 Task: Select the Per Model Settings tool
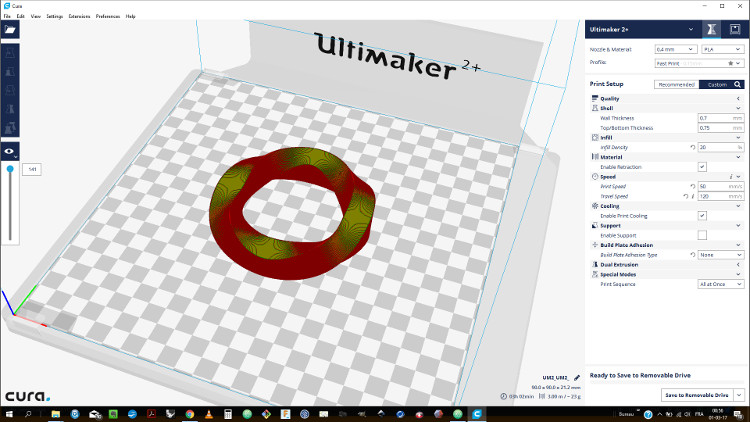click(x=10, y=128)
